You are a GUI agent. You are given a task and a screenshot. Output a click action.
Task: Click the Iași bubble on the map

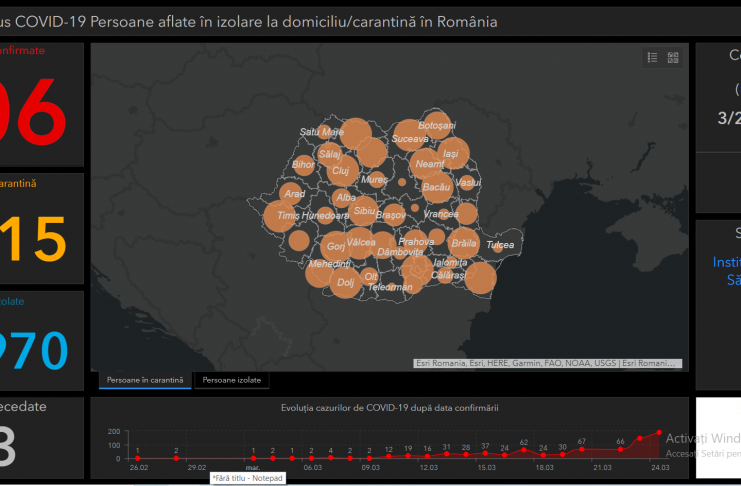pyautogui.click(x=453, y=154)
